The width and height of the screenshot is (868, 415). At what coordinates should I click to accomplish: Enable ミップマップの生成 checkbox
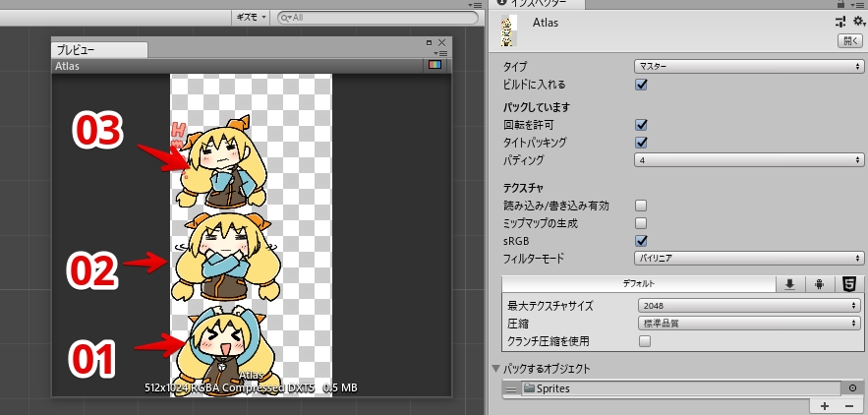[641, 223]
